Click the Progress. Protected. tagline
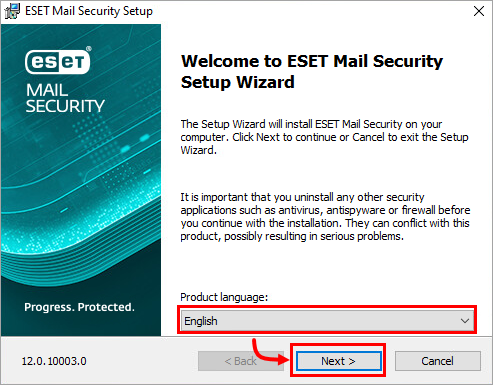Screen dimensions: 493x385 [x=79, y=307]
